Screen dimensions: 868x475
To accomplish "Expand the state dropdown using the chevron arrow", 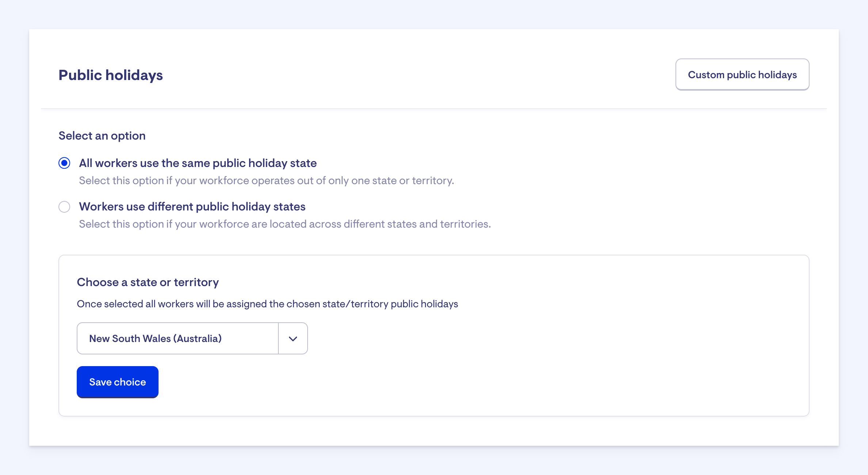I will pyautogui.click(x=293, y=339).
